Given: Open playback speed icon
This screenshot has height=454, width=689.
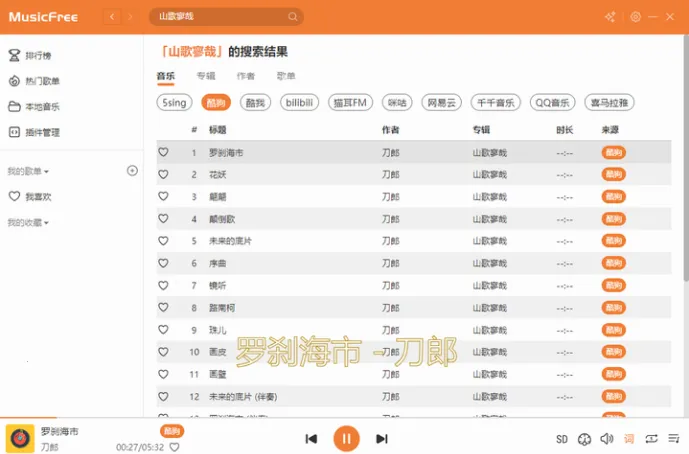Looking at the screenshot, I should (584, 439).
